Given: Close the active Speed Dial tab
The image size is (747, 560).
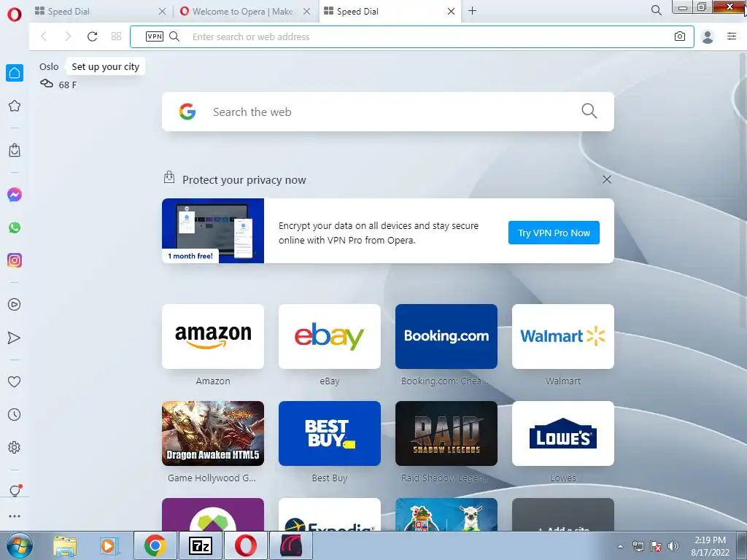Looking at the screenshot, I should [451, 11].
